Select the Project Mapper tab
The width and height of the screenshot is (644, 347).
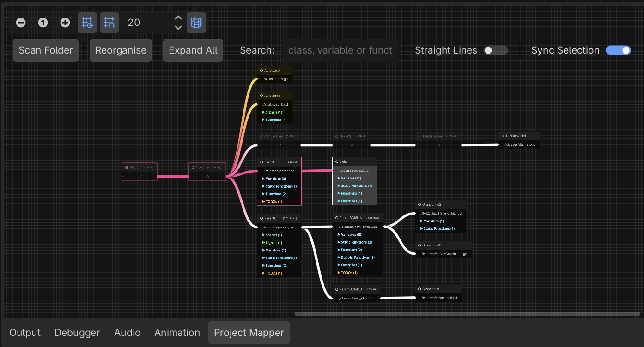[x=249, y=333]
